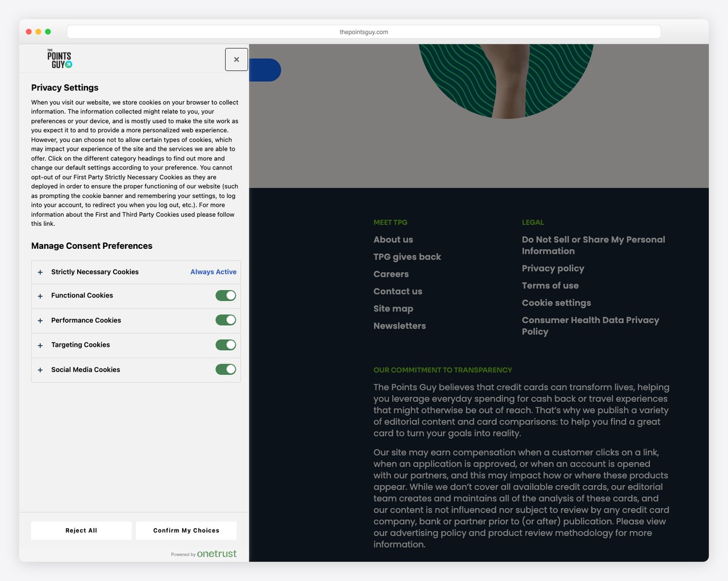Expand Social Media Cookies details

click(x=40, y=369)
